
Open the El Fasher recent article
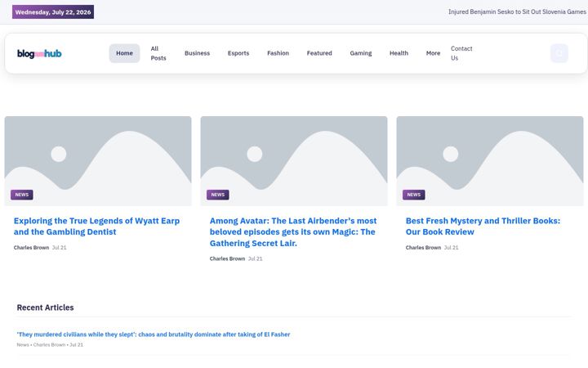coord(154,334)
